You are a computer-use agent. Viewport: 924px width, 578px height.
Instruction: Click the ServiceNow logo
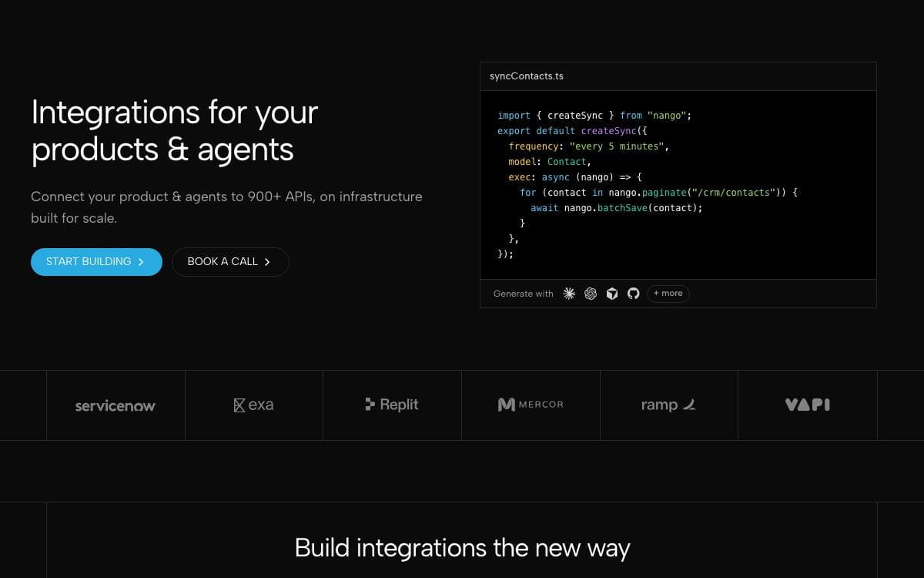(x=115, y=405)
